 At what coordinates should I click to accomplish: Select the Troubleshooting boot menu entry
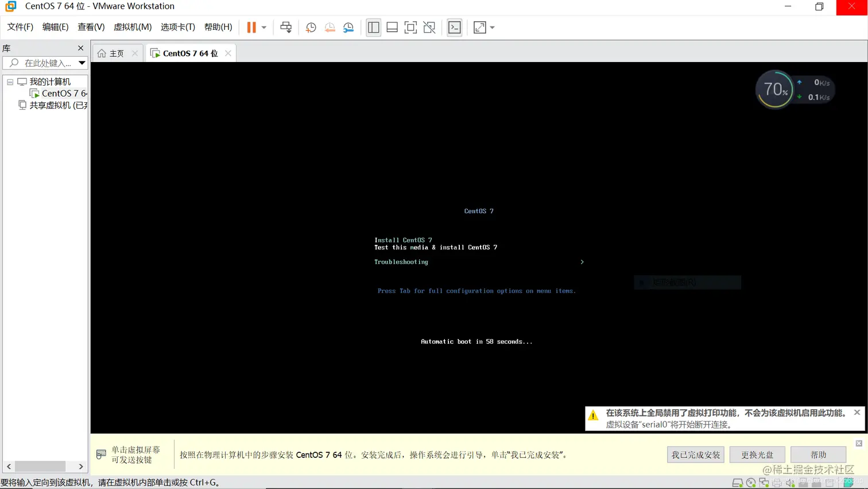coord(401,262)
